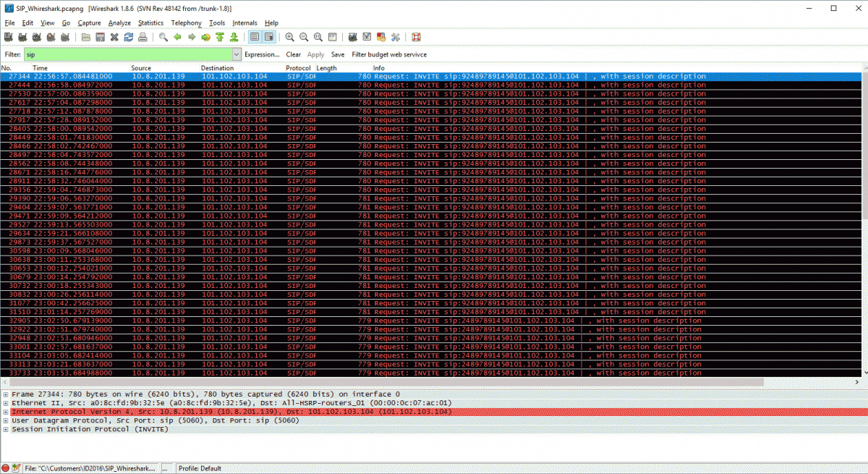This screenshot has height=474, width=868.
Task: Open the View menu
Action: (x=48, y=23)
